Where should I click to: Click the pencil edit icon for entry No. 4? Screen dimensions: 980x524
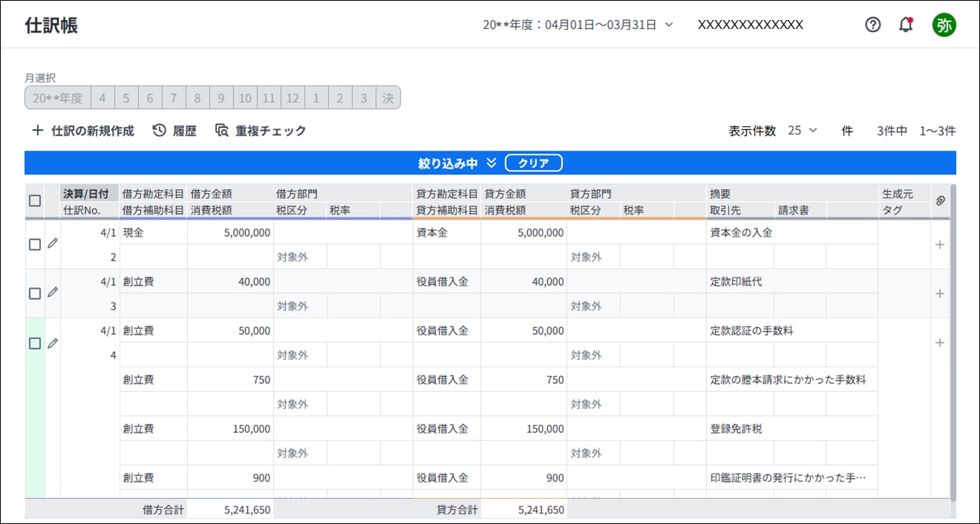52,342
